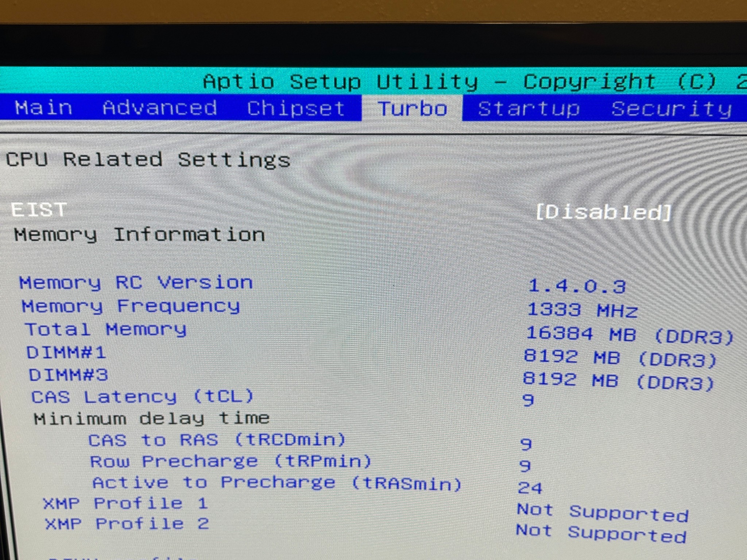This screenshot has height=560, width=747.
Task: Select the DIMM#1 row label
Action: click(66, 353)
